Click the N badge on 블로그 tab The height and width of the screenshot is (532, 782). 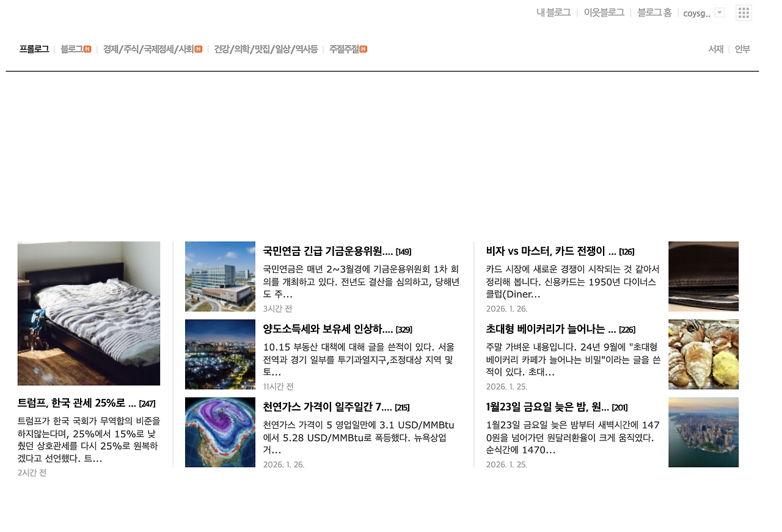pyautogui.click(x=87, y=49)
